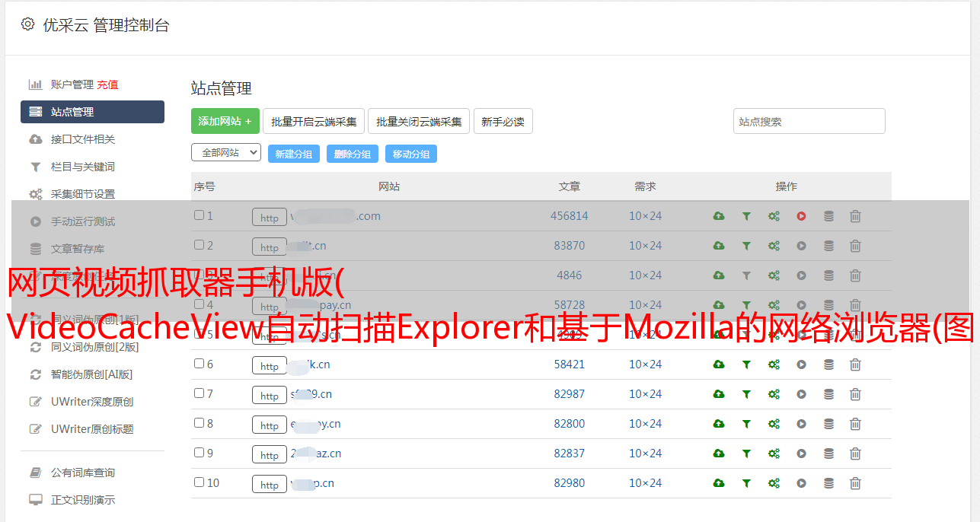This screenshot has width=980, height=522.
Task: Tick the checkbox for row 7
Action: (x=199, y=393)
